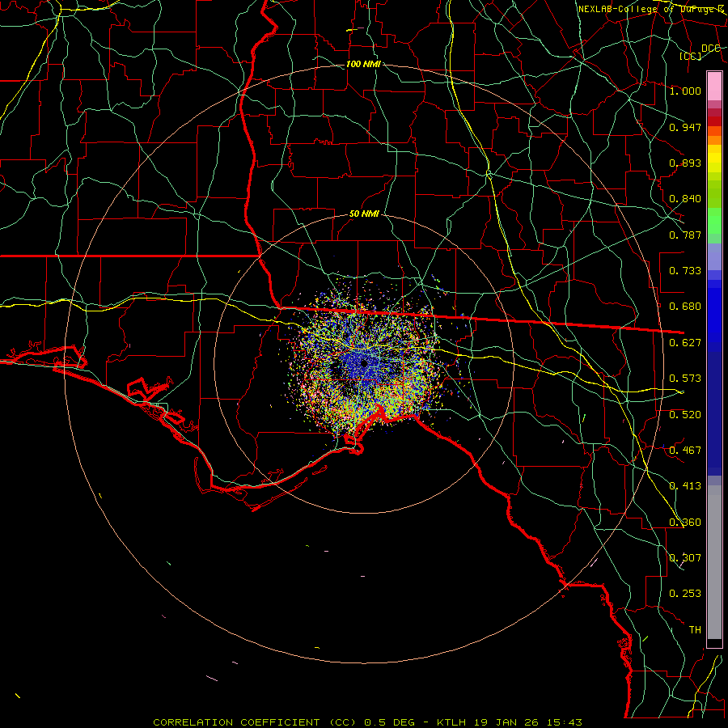This screenshot has height=728, width=728.
Task: Select the 0.947 scale value
Action: point(685,127)
